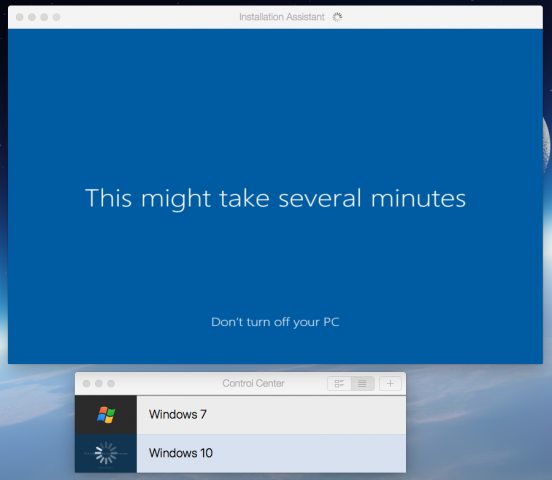Click 'This might take several minutes' text
Viewport: 552px width, 480px height.
[x=276, y=199]
